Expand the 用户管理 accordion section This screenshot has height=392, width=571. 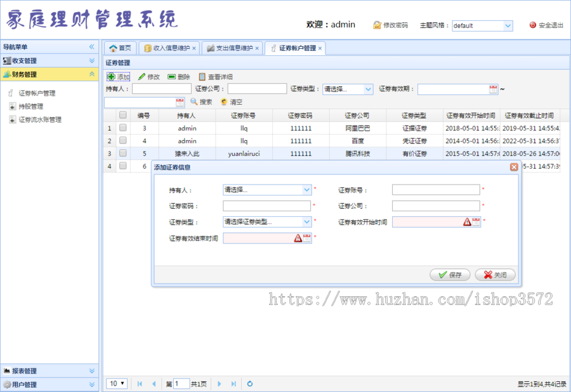[49, 385]
